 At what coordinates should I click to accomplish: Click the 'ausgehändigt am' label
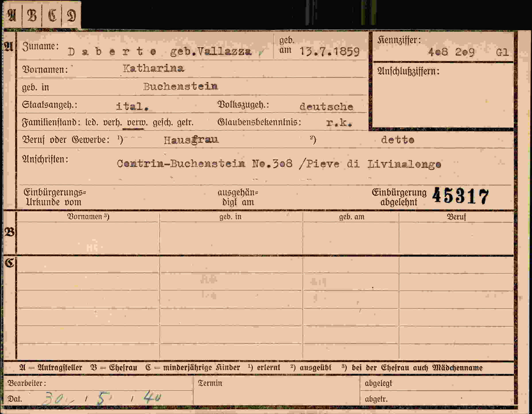[238, 197]
